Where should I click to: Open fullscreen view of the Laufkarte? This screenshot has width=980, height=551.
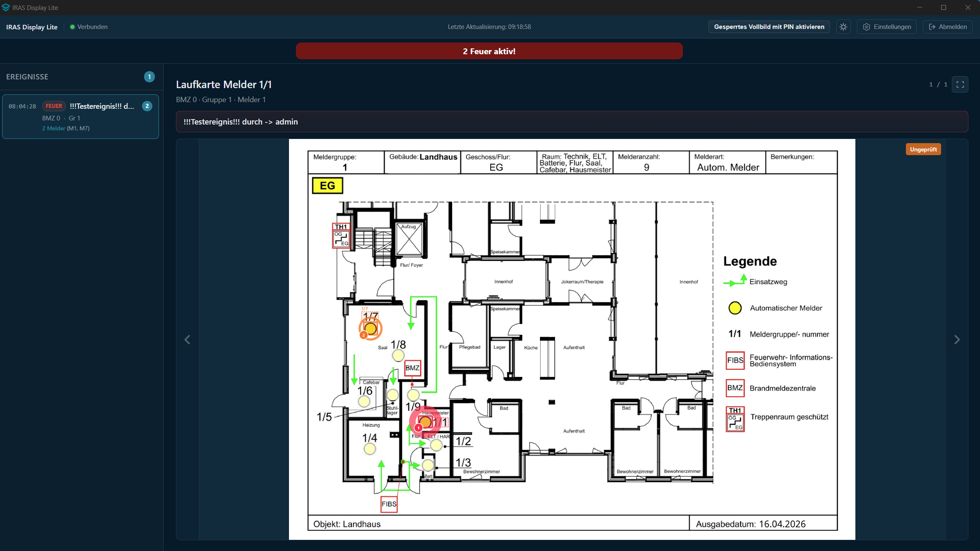(x=960, y=84)
